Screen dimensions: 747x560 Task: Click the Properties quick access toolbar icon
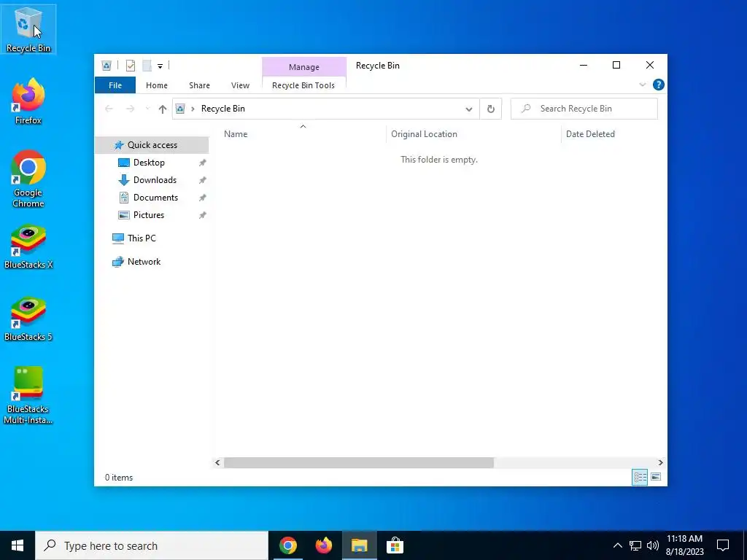point(130,66)
